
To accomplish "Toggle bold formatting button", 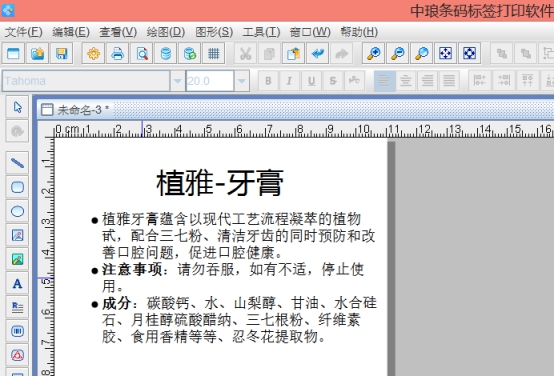I will (x=268, y=81).
